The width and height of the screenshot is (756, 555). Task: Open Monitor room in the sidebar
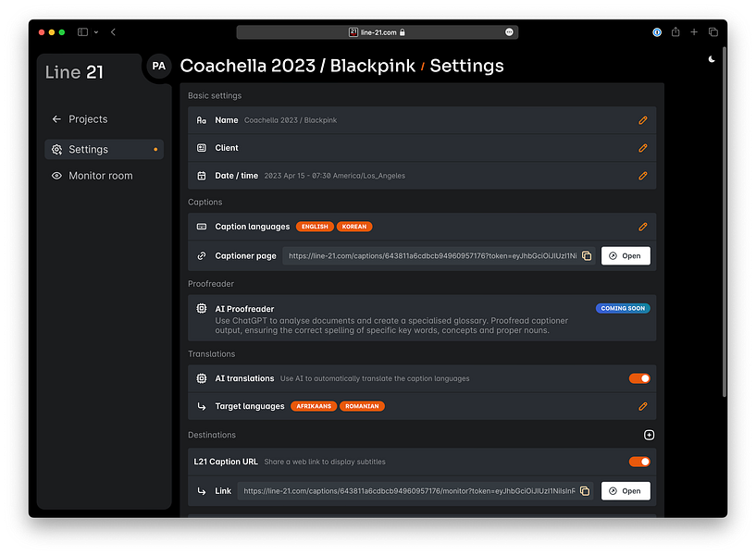coord(101,176)
